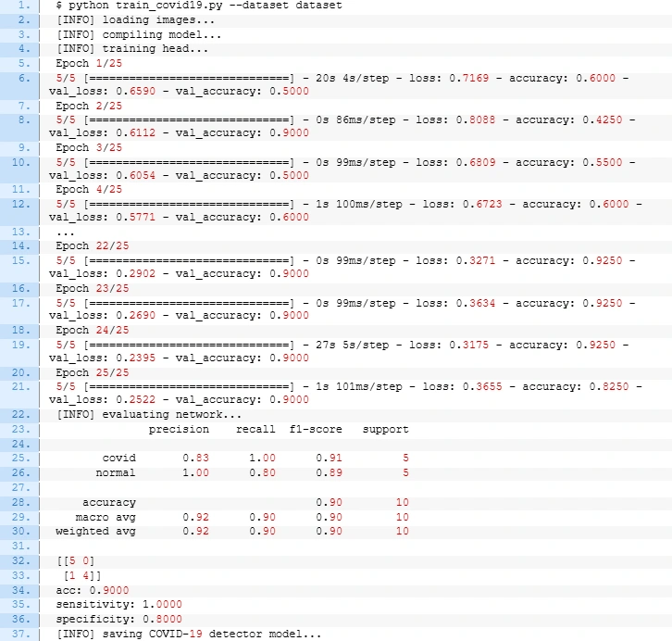Viewport: 672px width, 641px height.
Task: Click the 'acc: 0.9000' line
Action: tap(93, 590)
